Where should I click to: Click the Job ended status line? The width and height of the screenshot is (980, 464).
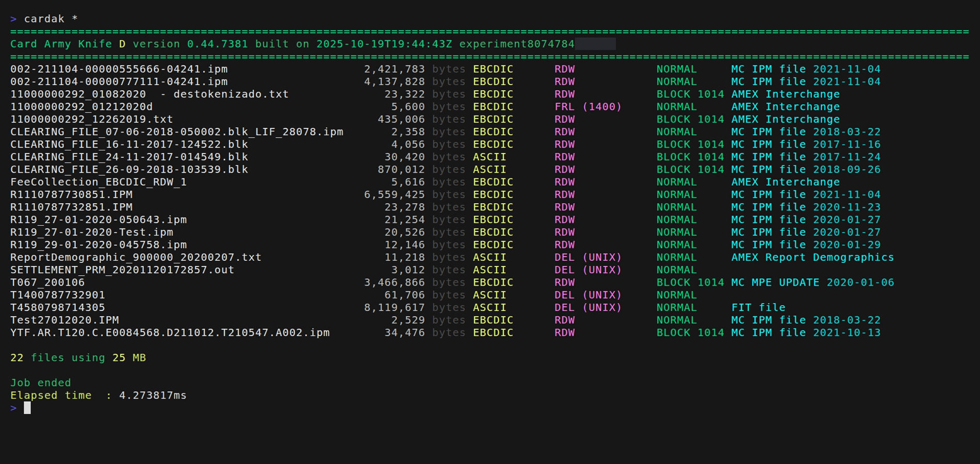tap(41, 383)
